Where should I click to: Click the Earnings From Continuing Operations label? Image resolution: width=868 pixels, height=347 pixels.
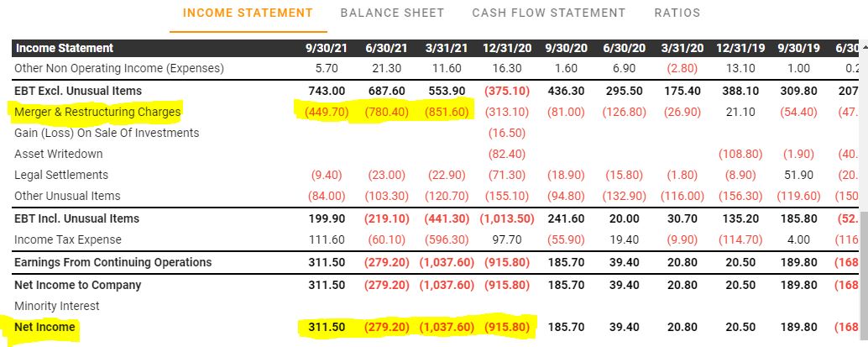pyautogui.click(x=112, y=262)
